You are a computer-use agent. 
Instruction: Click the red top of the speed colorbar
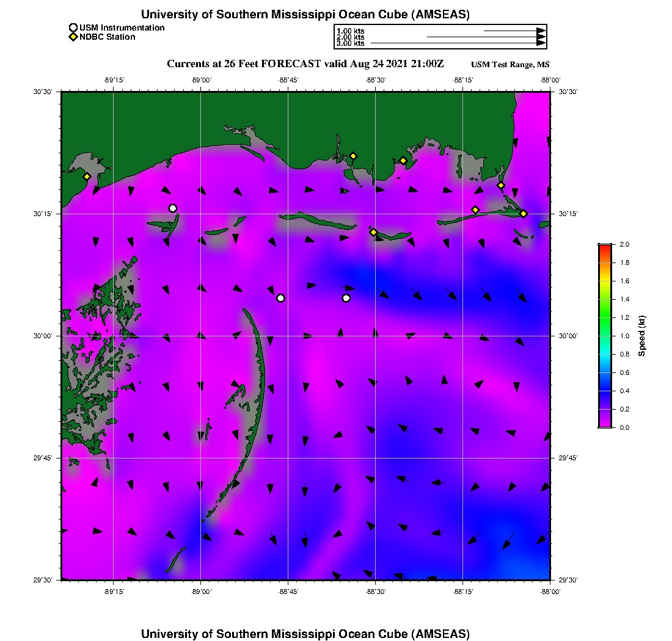(x=605, y=247)
